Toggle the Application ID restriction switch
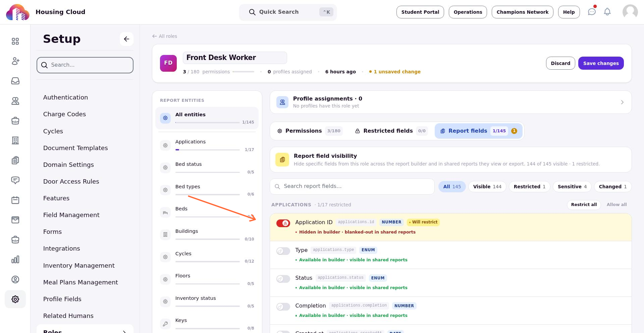The image size is (644, 333). 283,223
